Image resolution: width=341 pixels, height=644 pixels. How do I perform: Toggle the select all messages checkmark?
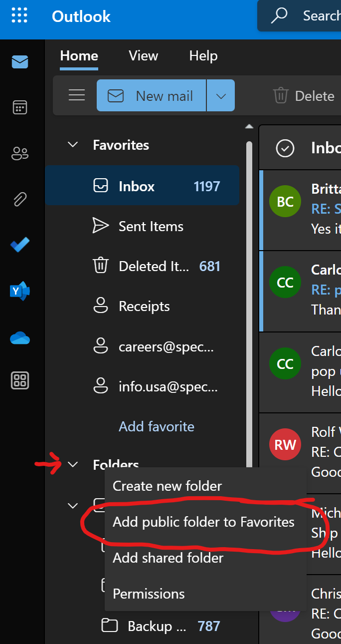[285, 148]
